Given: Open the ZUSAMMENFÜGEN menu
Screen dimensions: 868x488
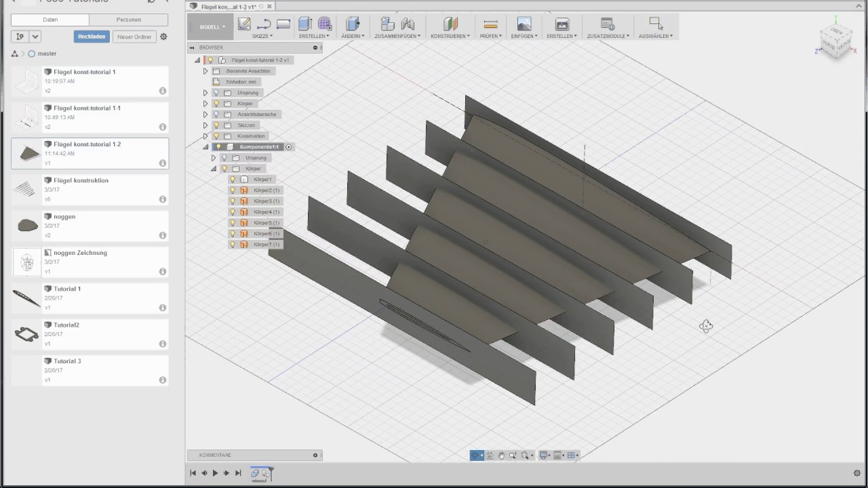Looking at the screenshot, I should click(397, 36).
